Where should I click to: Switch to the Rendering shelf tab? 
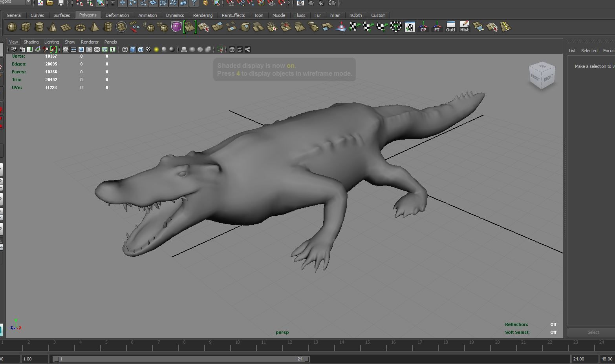tap(203, 15)
